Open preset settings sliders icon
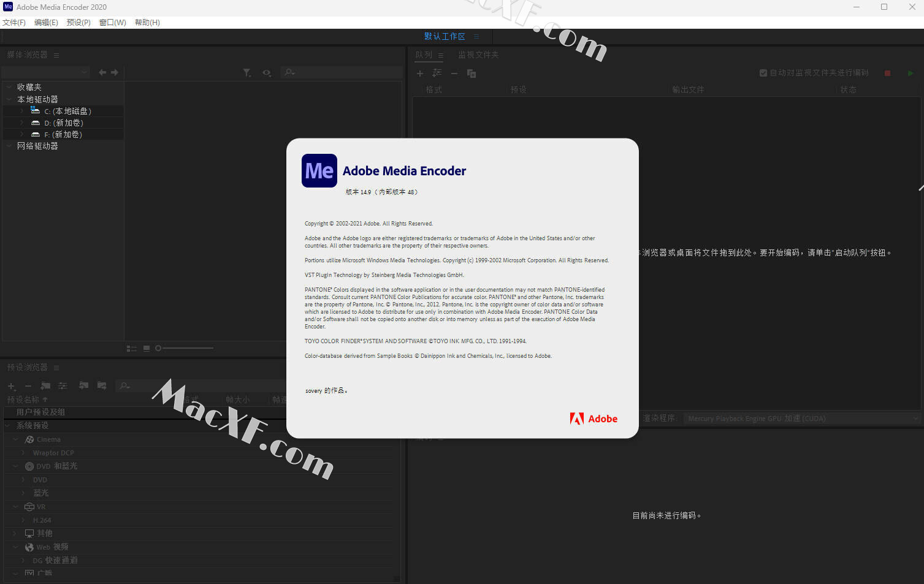Screen dimensions: 924x584 pos(63,385)
